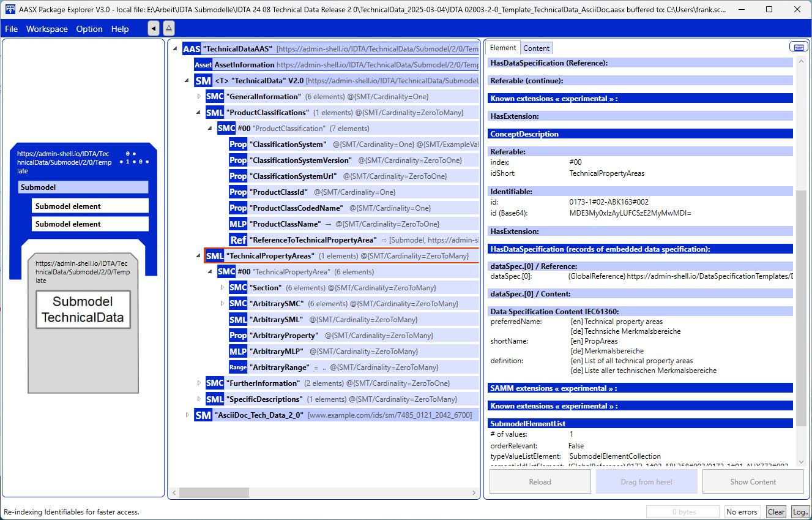812x520 pixels.
Task: Click the Submodel TechnicalData thumbnail image
Action: pos(83,309)
